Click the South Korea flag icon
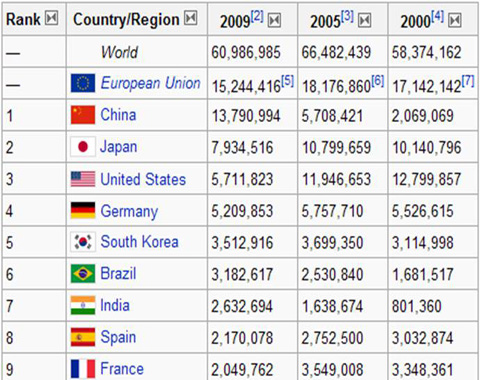The width and height of the screenshot is (480, 380). tap(83, 242)
